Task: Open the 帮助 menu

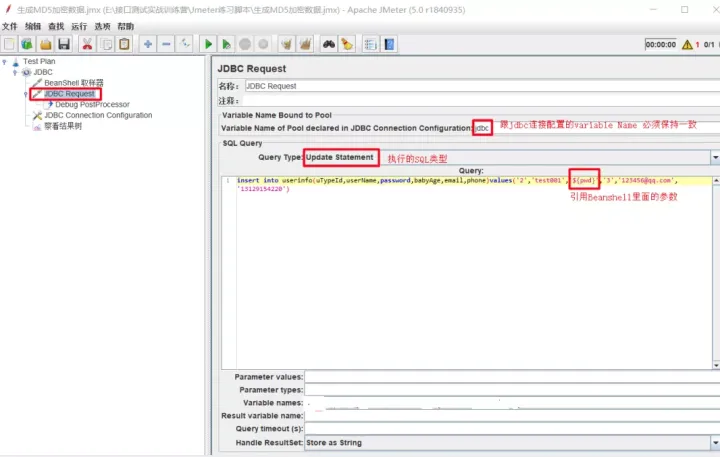Action: (125, 26)
